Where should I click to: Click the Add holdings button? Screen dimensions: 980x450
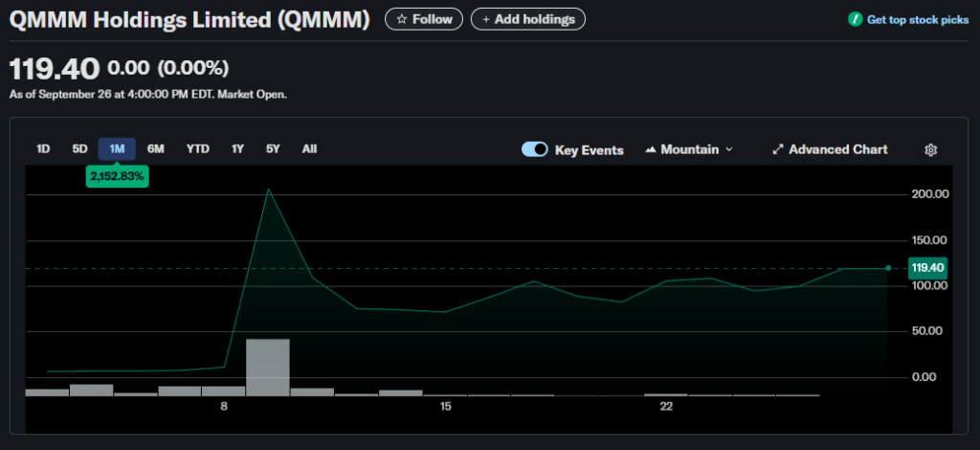(527, 19)
